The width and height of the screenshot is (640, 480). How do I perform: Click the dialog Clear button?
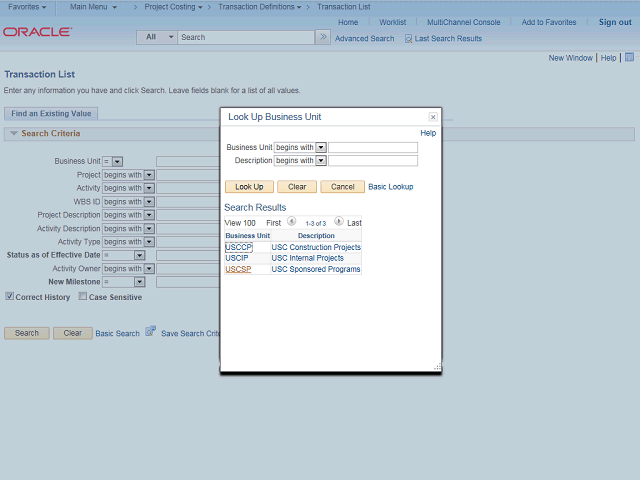[x=297, y=187]
